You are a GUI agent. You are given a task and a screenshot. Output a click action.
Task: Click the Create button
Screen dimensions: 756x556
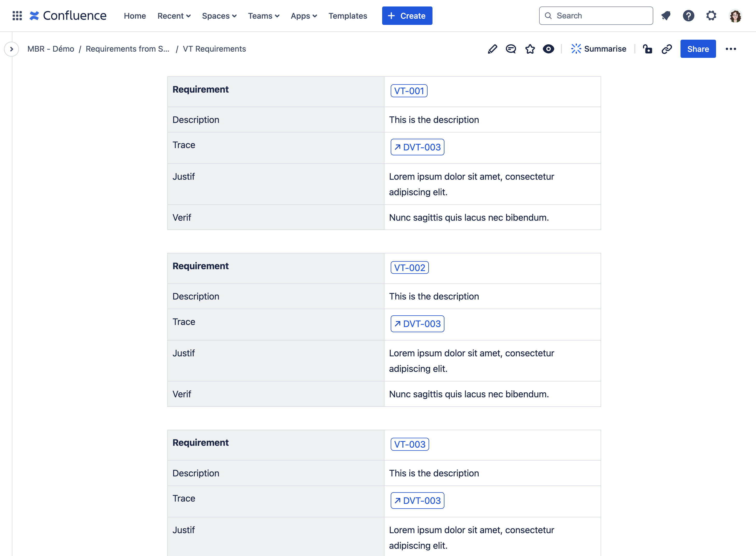point(407,16)
